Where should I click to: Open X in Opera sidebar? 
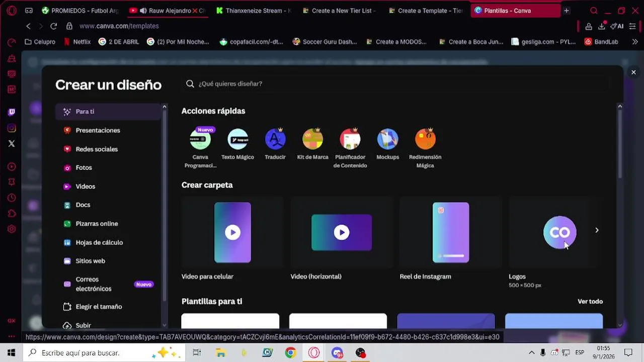click(11, 144)
